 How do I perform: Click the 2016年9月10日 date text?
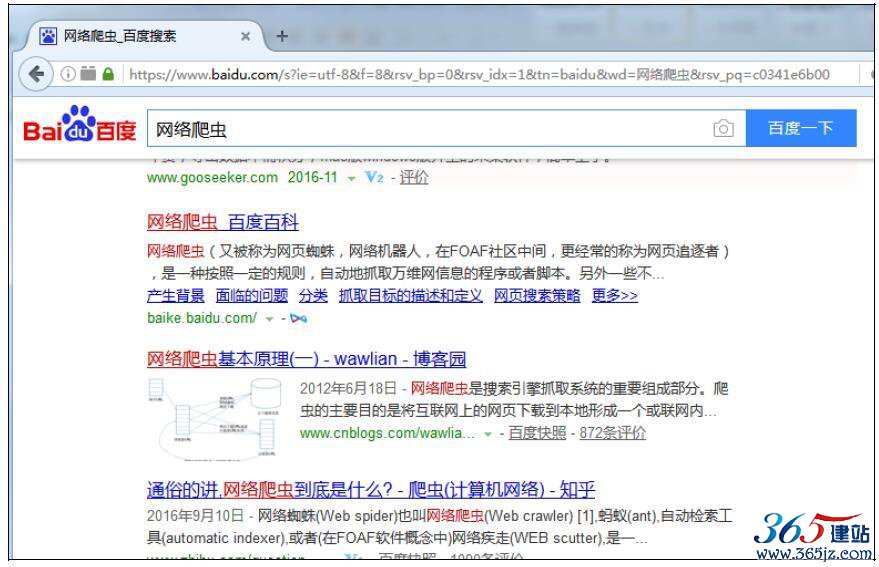coord(195,515)
